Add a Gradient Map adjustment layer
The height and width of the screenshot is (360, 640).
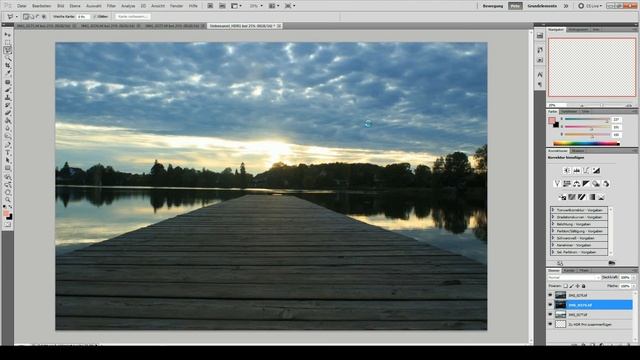(x=591, y=197)
